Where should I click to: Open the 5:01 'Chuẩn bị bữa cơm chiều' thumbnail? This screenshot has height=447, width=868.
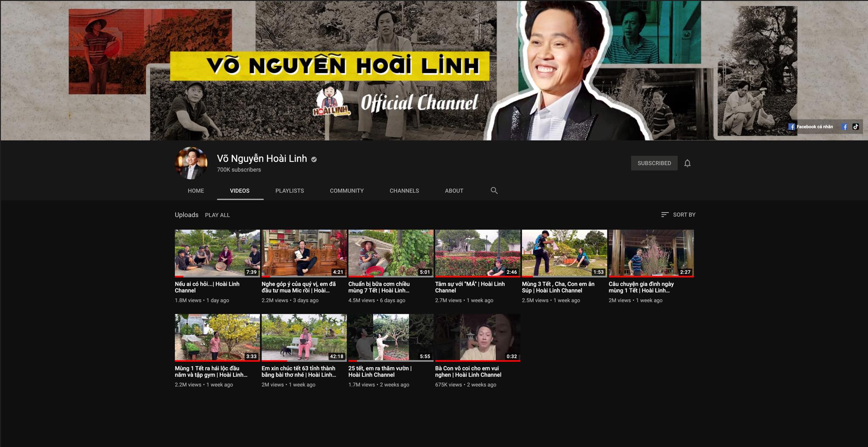click(391, 253)
